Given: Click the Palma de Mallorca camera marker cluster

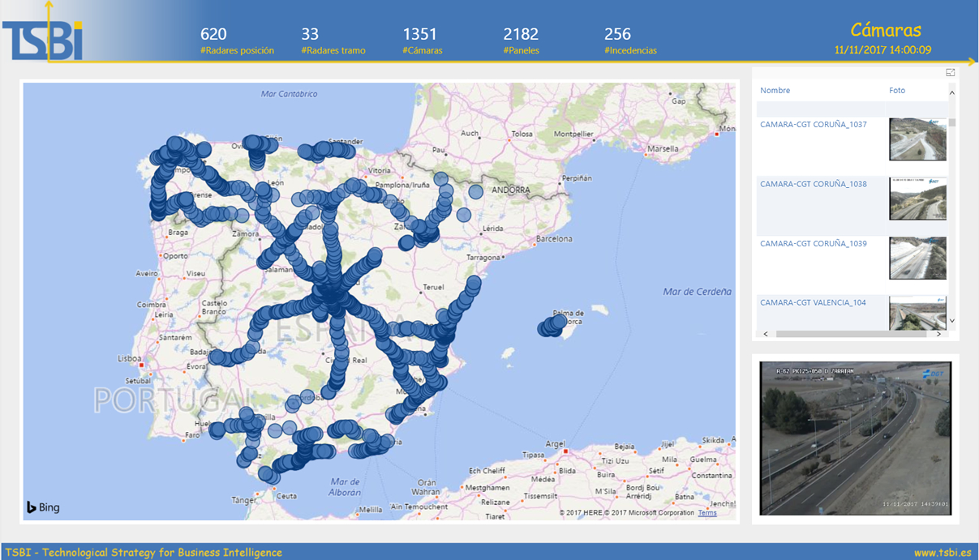Looking at the screenshot, I should click(552, 326).
